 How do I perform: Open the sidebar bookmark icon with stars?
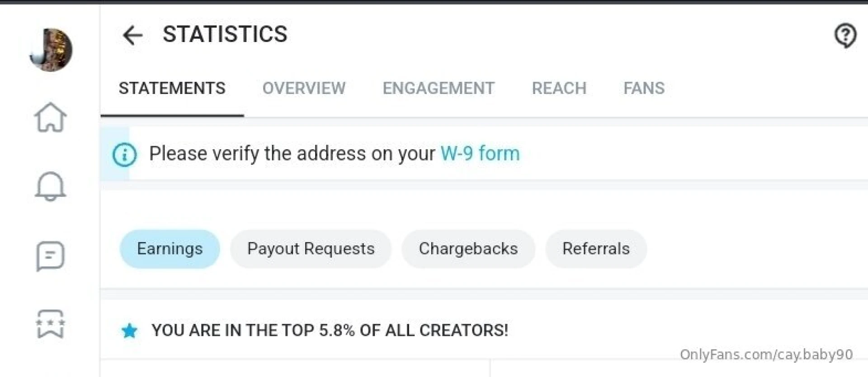(50, 324)
